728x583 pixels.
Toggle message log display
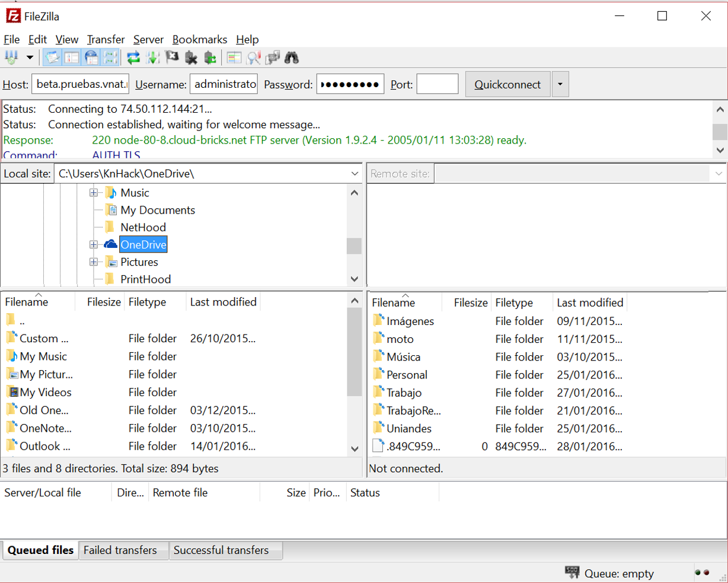click(x=53, y=58)
